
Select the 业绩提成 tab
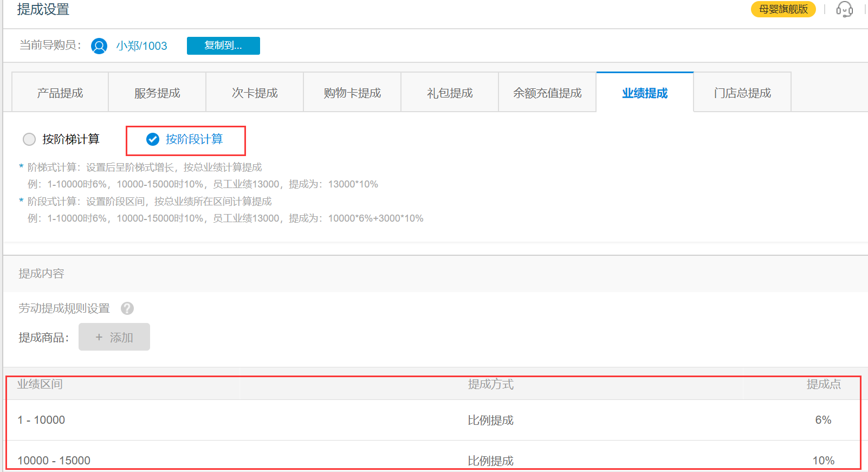click(645, 93)
